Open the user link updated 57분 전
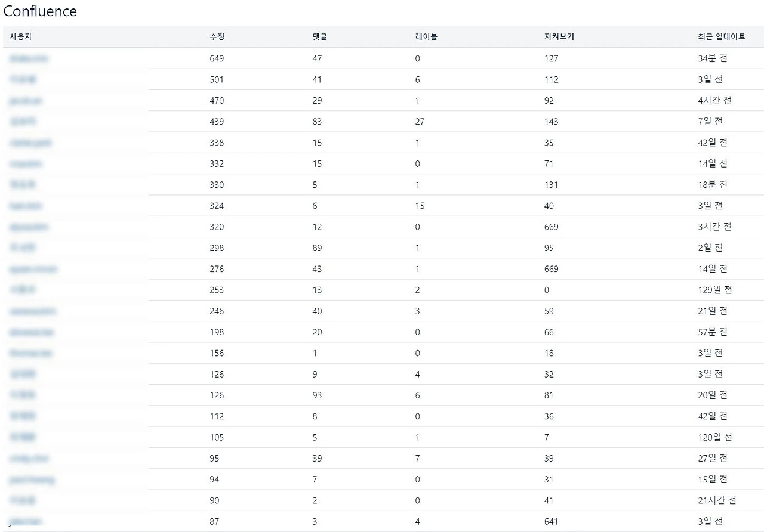The image size is (764, 532). click(32, 332)
